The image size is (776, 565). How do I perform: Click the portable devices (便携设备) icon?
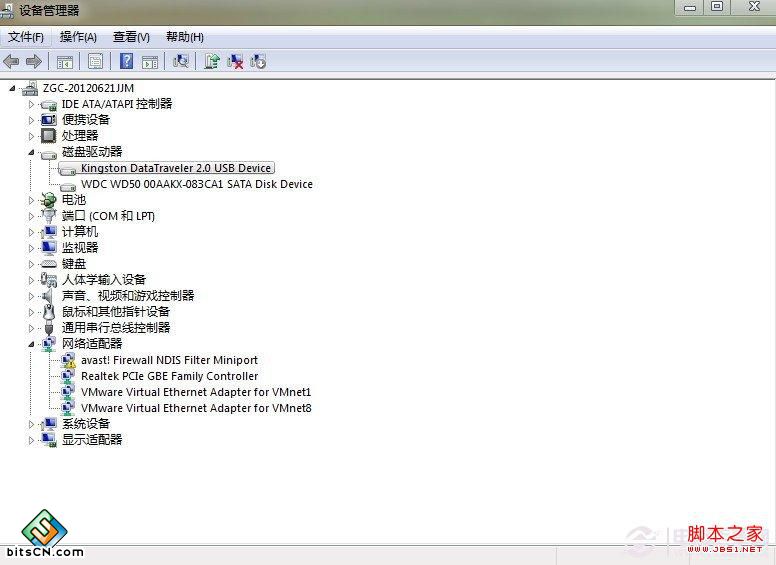[48, 120]
